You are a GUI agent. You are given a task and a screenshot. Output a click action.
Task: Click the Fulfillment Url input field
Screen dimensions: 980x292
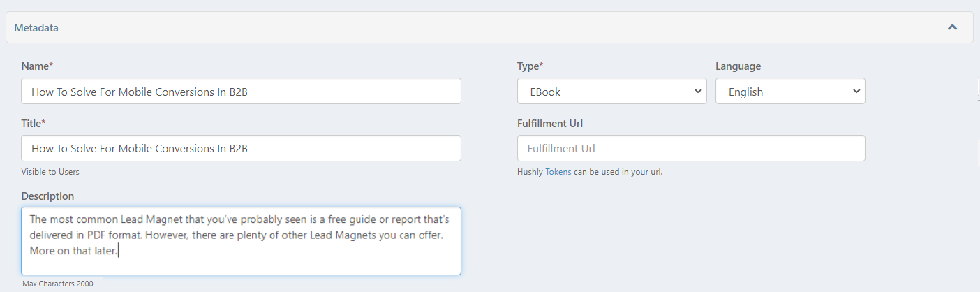(x=691, y=149)
